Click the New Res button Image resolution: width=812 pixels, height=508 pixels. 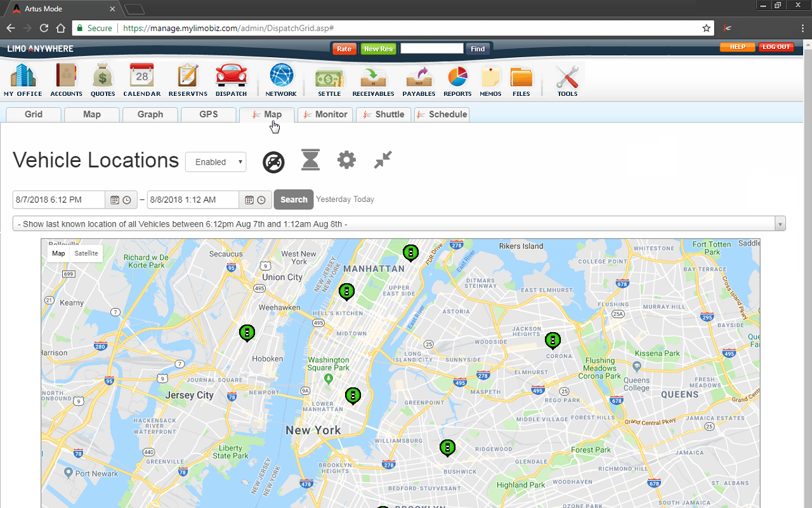click(x=379, y=49)
